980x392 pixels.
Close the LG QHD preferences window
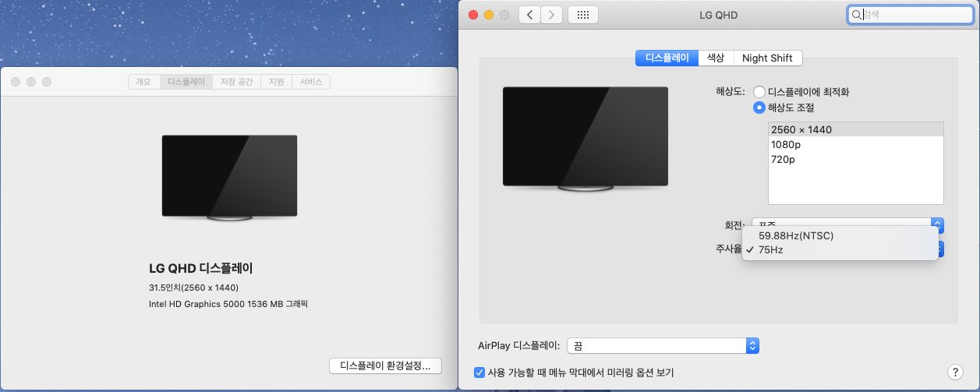(x=473, y=15)
